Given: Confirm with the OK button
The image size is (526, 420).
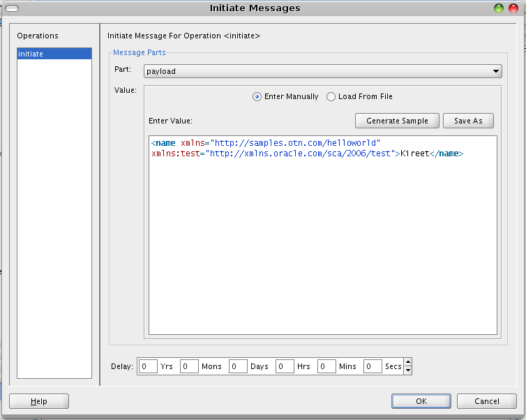Looking at the screenshot, I should [421, 401].
